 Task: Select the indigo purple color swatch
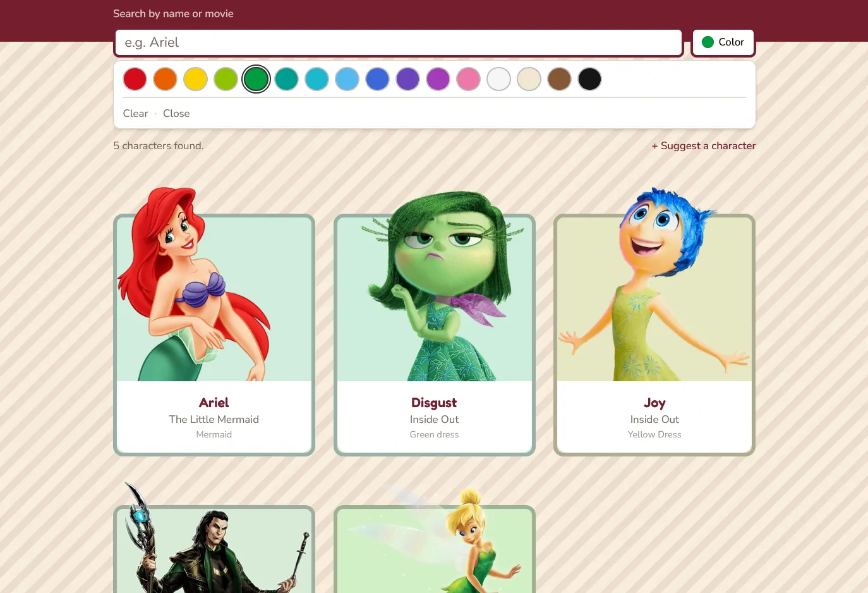tap(407, 79)
